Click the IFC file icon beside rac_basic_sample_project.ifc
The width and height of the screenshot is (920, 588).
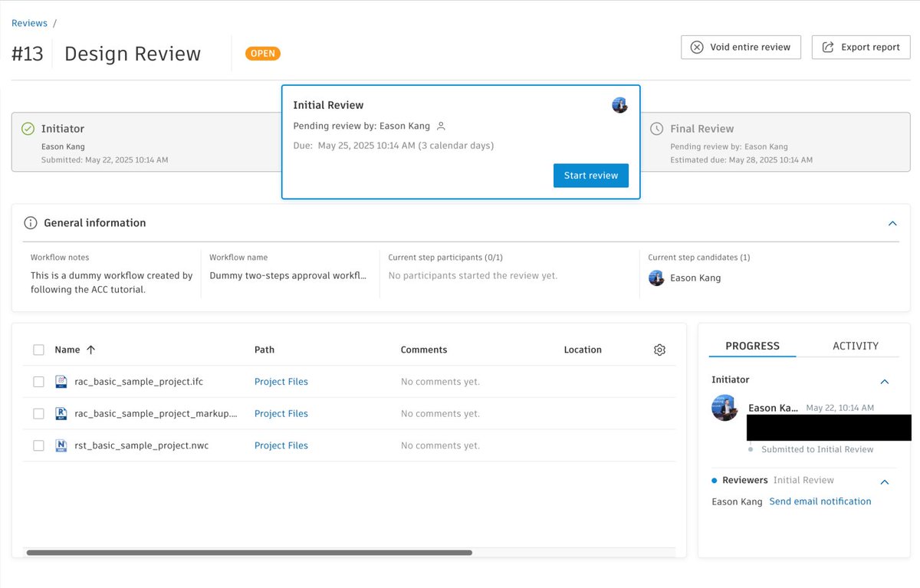(63, 381)
